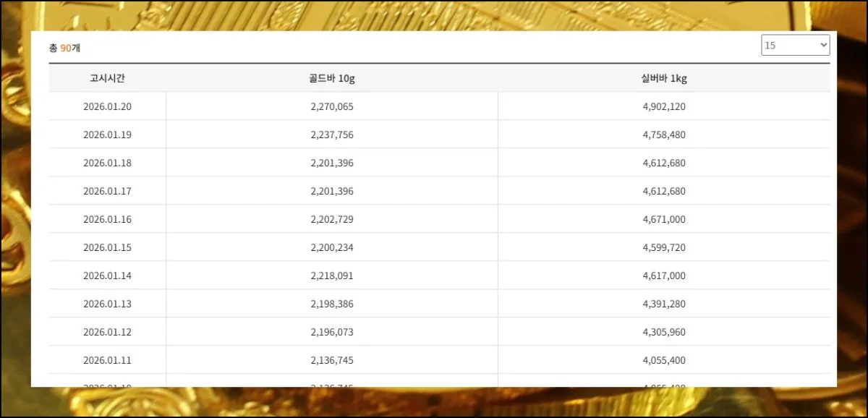This screenshot has width=868, height=418.
Task: Click the 2026.01.18 date row
Action: point(107,163)
